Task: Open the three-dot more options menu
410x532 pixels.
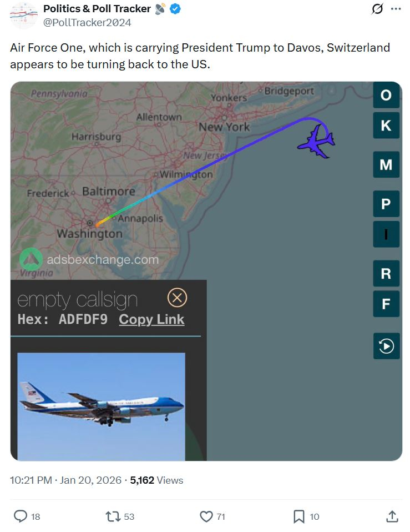Action: point(396,9)
